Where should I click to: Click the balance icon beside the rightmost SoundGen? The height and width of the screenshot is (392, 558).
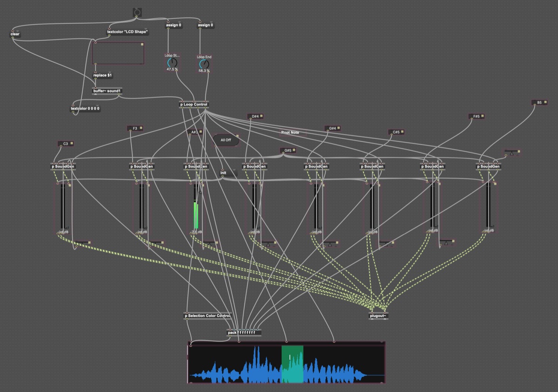click(512, 152)
